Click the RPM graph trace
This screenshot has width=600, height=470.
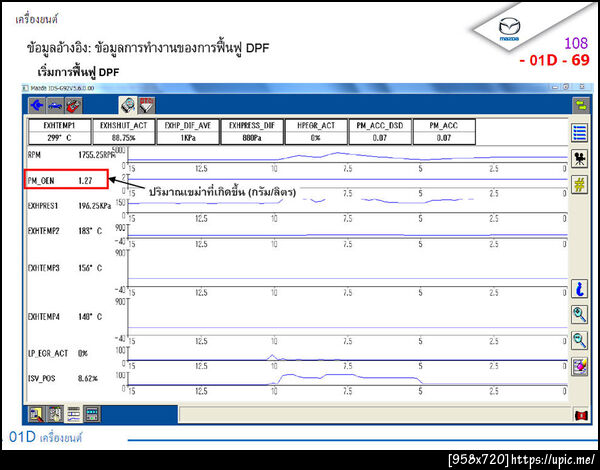point(347,156)
